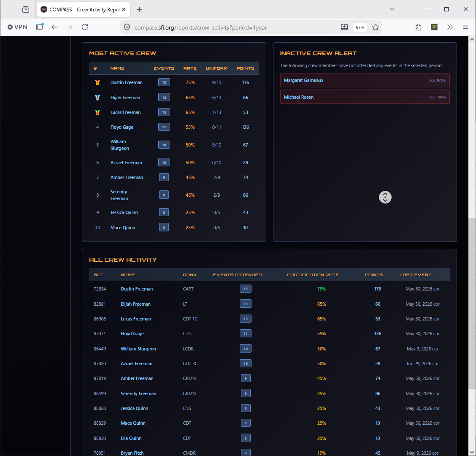Click the RANK column header
The image size is (476, 456).
(x=189, y=274)
